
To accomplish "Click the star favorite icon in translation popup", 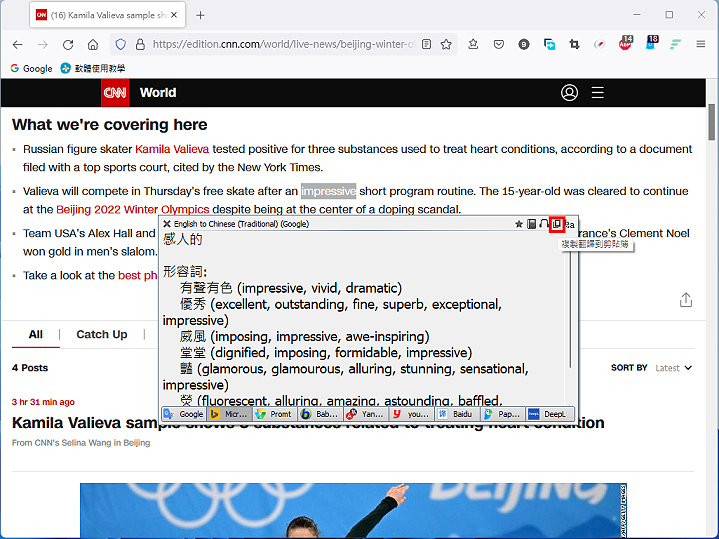I will click(x=519, y=224).
